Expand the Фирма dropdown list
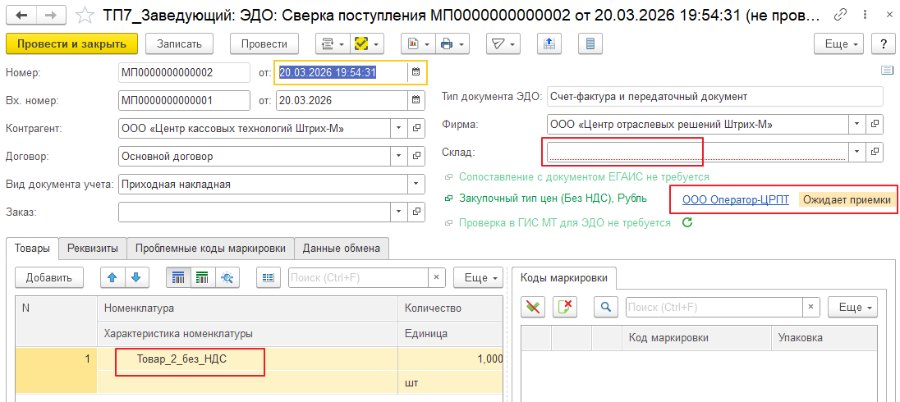This screenshot has height=402, width=900. (x=857, y=123)
